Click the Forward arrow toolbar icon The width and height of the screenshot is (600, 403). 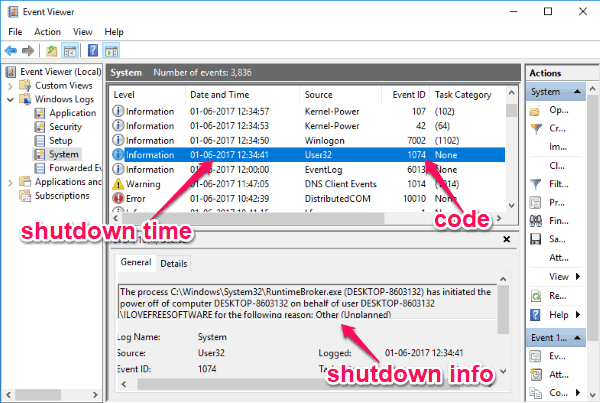click(x=28, y=51)
